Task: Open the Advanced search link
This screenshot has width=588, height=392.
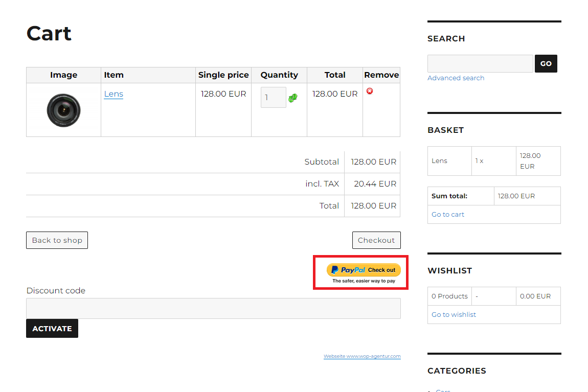Action: [x=456, y=78]
